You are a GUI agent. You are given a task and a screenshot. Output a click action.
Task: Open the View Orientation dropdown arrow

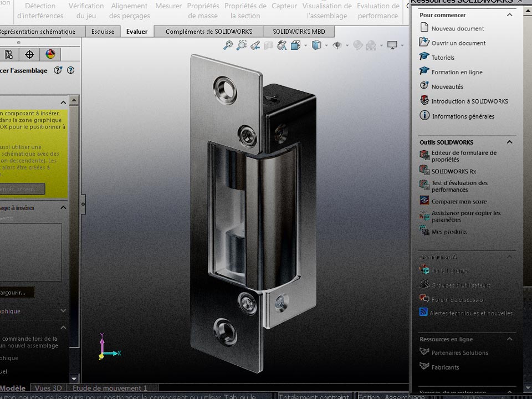pos(306,45)
